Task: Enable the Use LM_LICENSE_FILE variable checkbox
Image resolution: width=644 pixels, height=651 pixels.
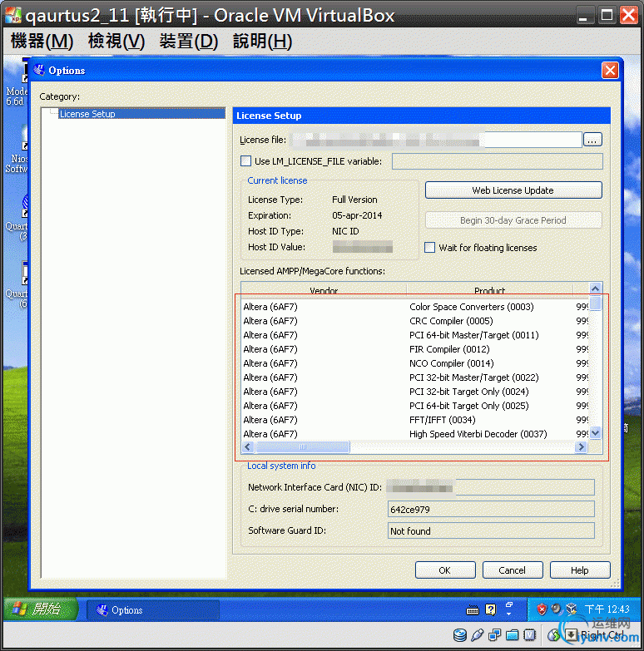Action: [246, 160]
